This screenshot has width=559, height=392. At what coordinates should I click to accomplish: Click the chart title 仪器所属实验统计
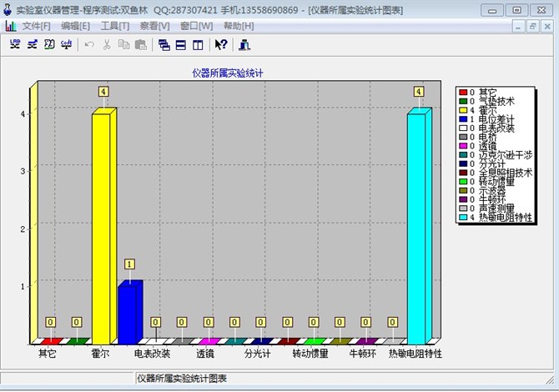(228, 73)
